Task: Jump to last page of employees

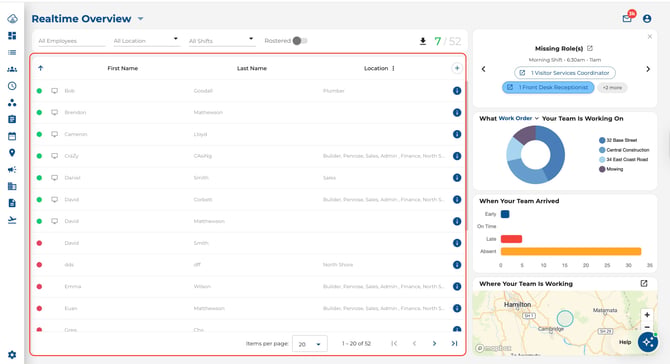Action: tap(454, 343)
